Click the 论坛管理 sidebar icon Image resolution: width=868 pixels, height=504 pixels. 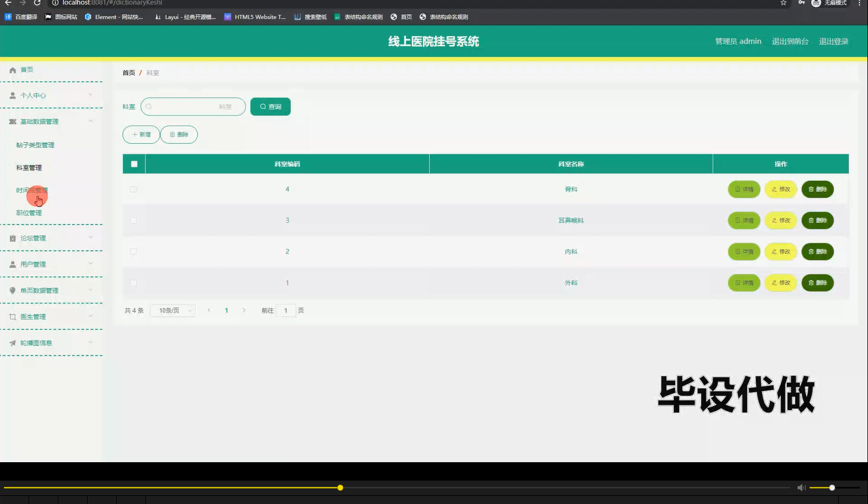click(13, 238)
